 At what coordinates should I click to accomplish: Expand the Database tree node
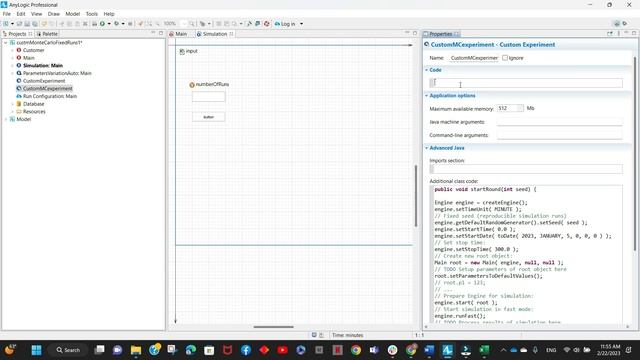12,104
